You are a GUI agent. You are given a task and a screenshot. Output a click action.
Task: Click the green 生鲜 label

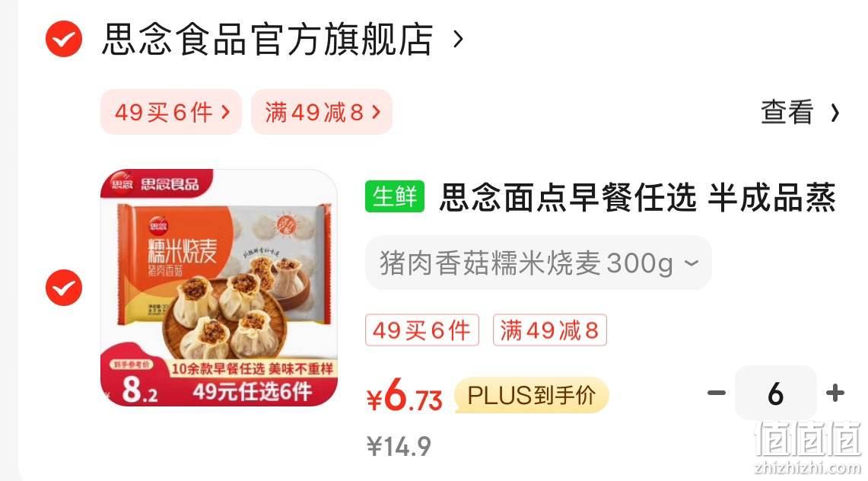click(395, 196)
